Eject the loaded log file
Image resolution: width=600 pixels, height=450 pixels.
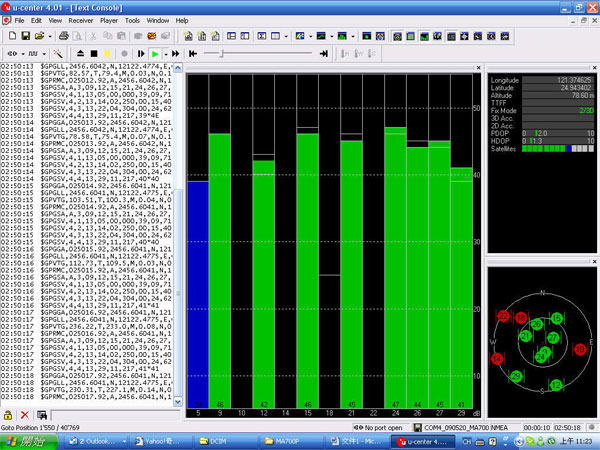click(80, 54)
